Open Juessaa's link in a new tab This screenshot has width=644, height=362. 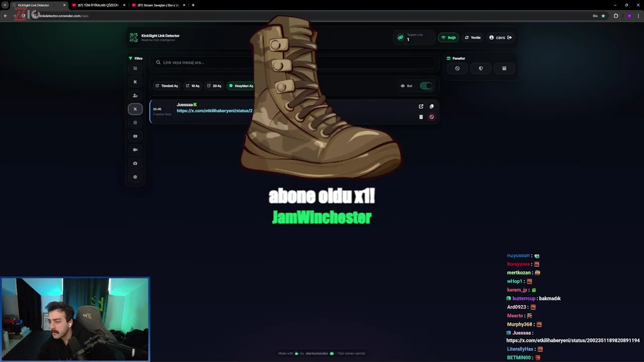(421, 106)
